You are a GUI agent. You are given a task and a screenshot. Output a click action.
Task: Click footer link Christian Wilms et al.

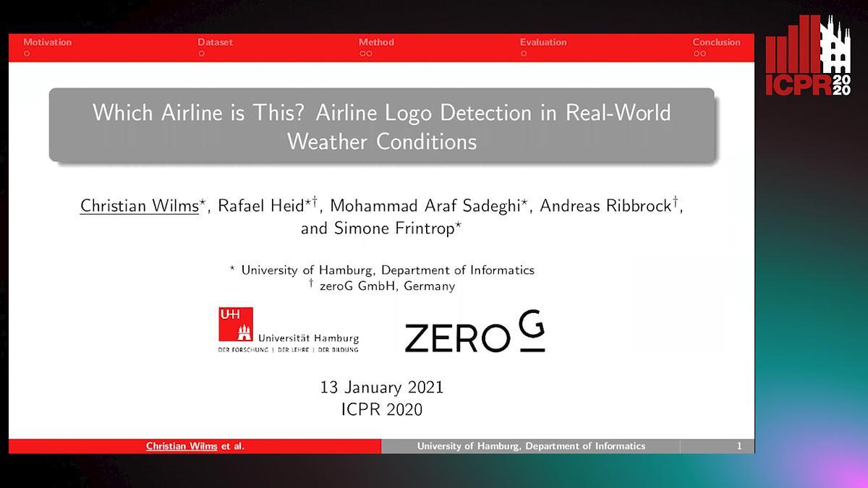click(195, 446)
